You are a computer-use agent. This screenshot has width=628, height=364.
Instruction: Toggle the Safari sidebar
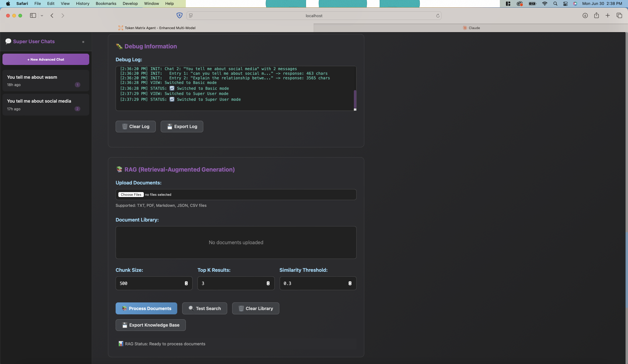coord(33,16)
